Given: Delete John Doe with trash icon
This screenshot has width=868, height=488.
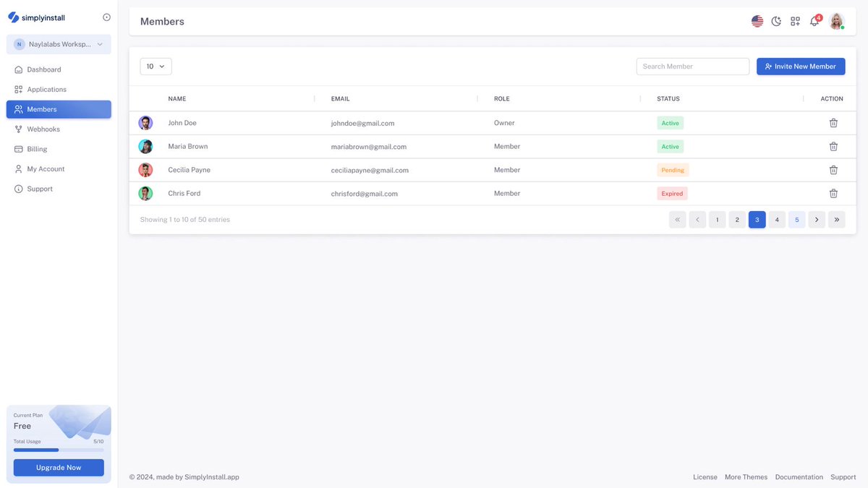Looking at the screenshot, I should point(833,123).
